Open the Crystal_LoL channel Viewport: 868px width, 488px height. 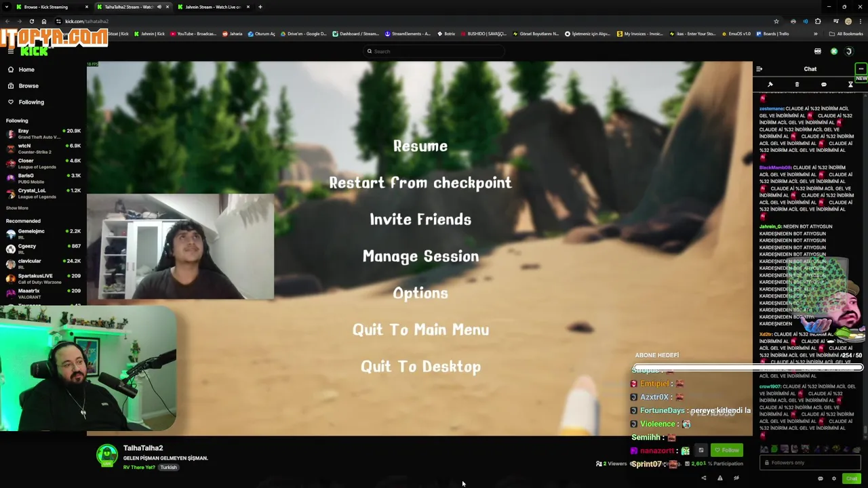pos(43,193)
